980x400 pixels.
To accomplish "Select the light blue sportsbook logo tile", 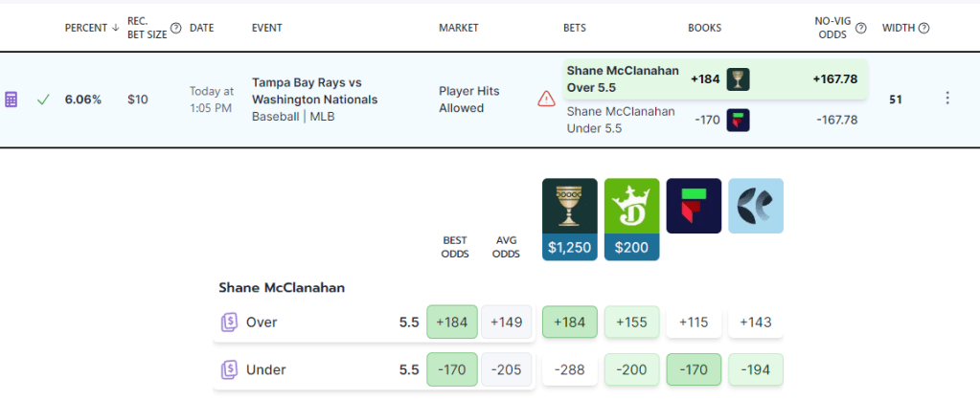I will pyautogui.click(x=755, y=206).
